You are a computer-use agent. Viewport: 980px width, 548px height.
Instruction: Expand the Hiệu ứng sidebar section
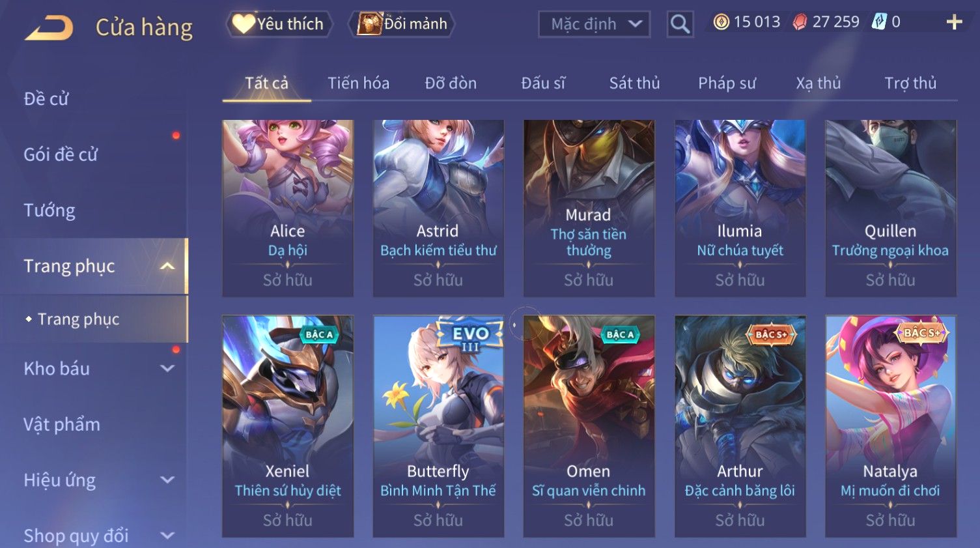point(167,480)
